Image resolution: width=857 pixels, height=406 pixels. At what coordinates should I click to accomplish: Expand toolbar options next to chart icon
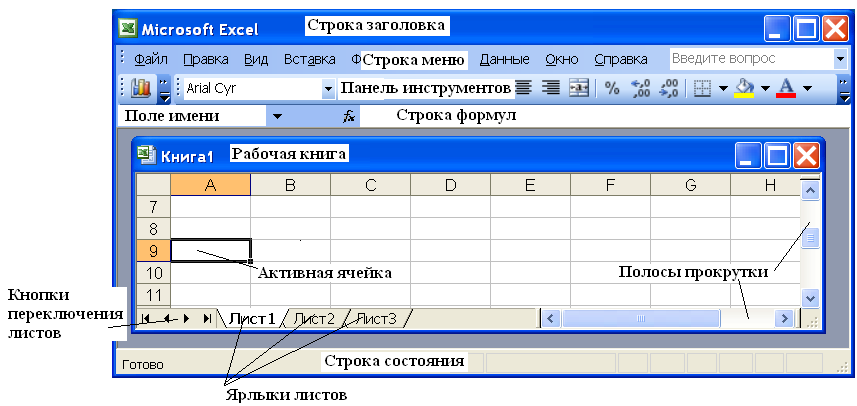coord(165,89)
